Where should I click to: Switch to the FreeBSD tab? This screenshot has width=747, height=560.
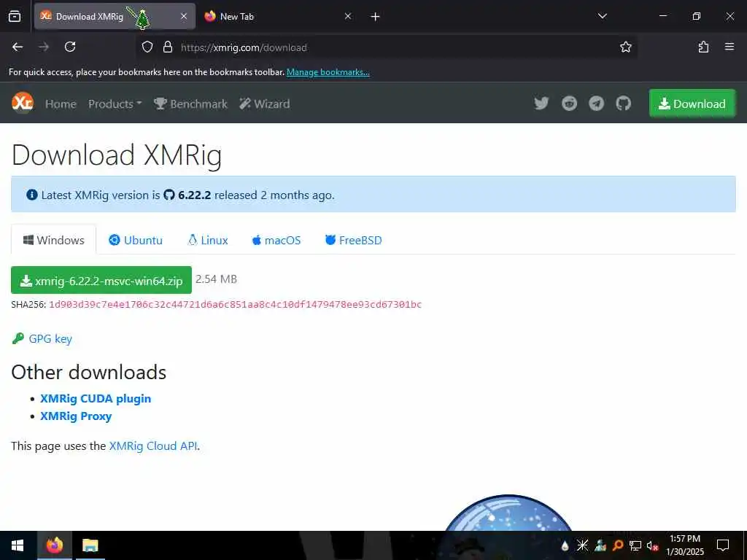click(354, 240)
